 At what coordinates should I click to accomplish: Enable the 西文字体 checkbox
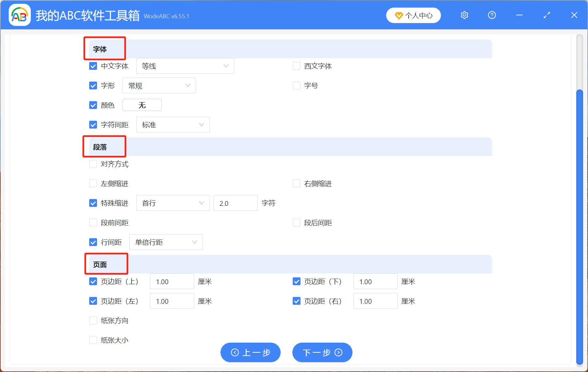tap(296, 66)
